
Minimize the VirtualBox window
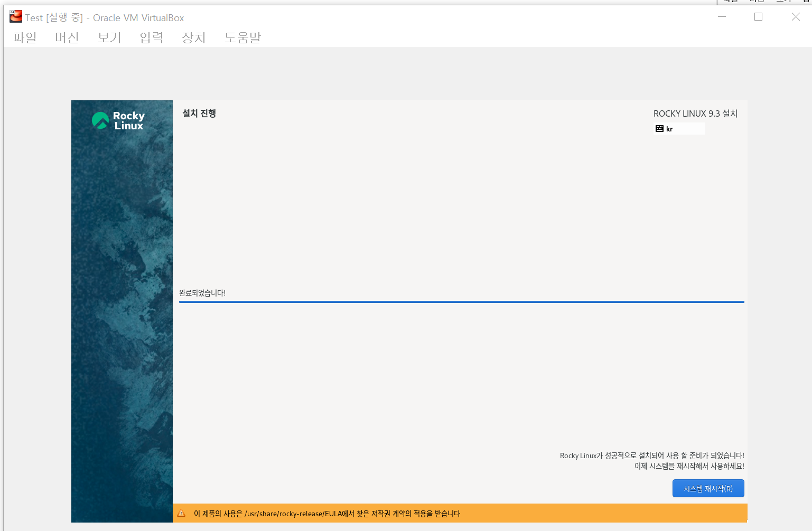722,17
